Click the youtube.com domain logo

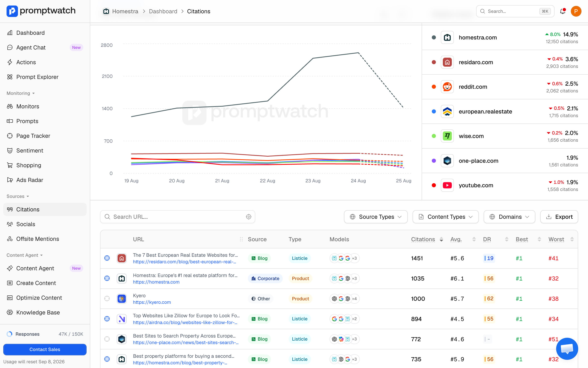point(447,185)
